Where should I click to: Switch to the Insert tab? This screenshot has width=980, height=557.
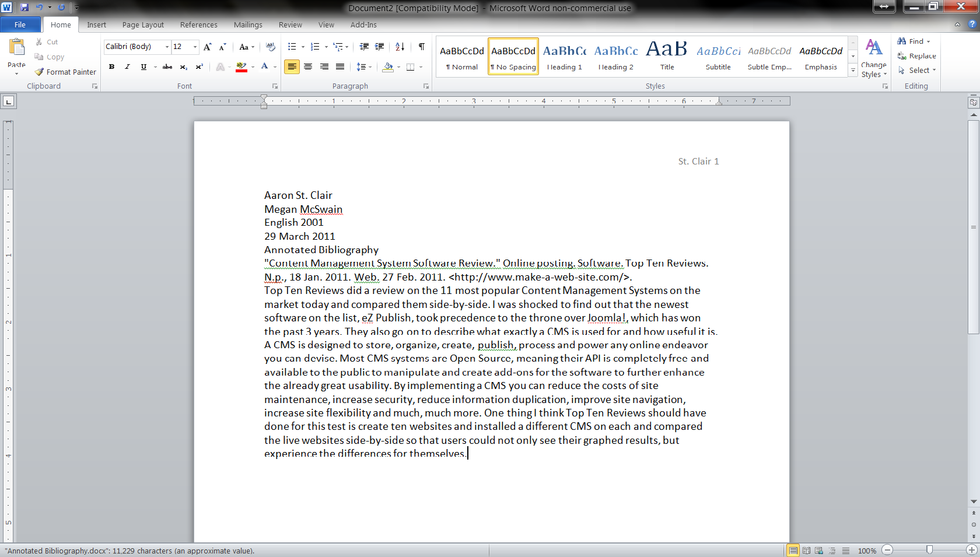click(97, 24)
